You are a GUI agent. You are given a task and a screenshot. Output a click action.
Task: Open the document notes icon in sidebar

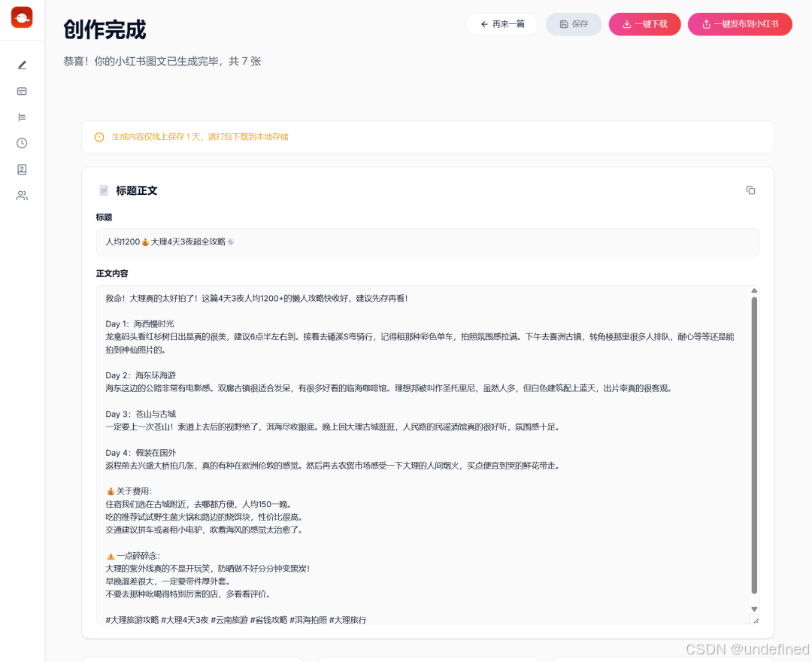tap(22, 169)
